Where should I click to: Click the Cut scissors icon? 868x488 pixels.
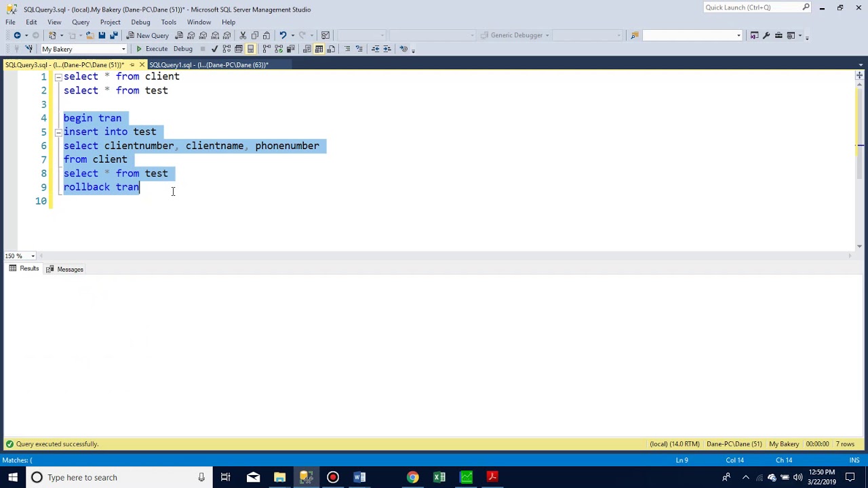coord(243,35)
